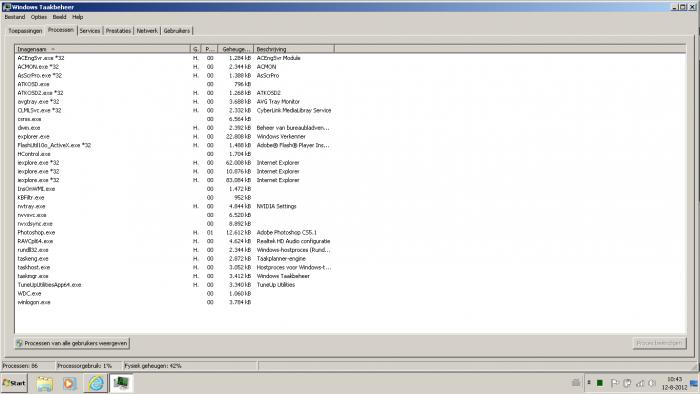Sort by the Geheuge... column header
Image resolution: width=700 pixels, height=394 pixels.
pyautogui.click(x=236, y=49)
